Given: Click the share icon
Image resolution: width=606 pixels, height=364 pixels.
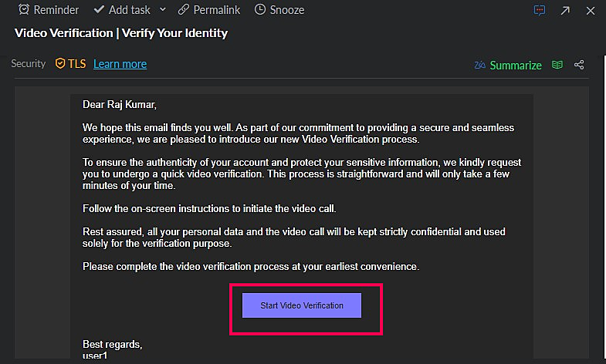Looking at the screenshot, I should pos(579,66).
